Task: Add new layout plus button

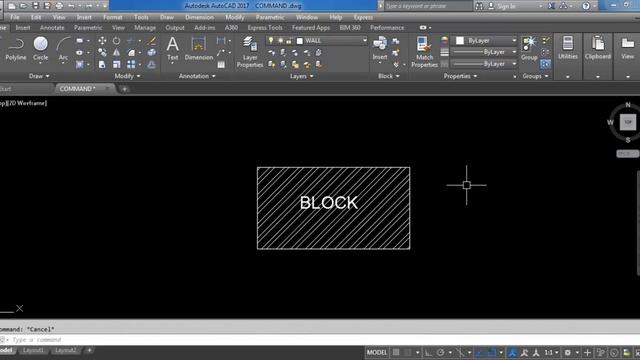Action: [x=89, y=350]
